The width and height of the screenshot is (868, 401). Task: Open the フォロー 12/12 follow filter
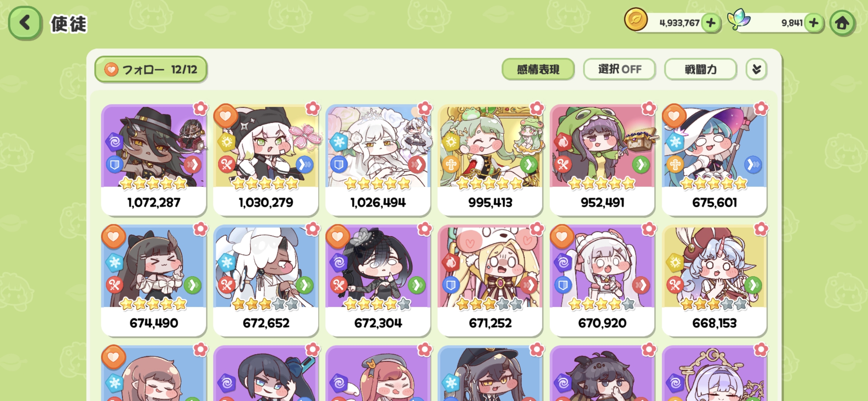coord(151,69)
